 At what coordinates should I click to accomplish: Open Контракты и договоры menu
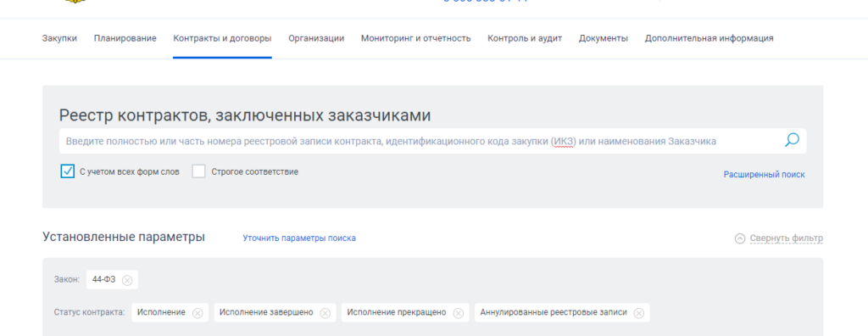[x=223, y=38]
